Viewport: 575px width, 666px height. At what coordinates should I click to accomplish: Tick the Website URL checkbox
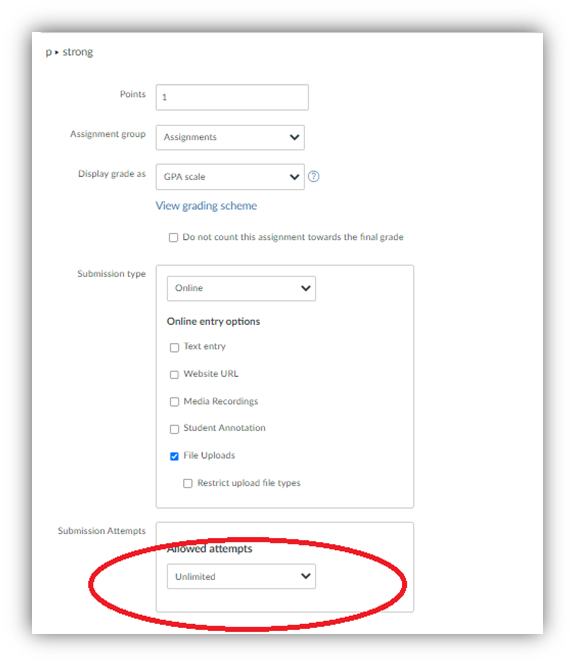pyautogui.click(x=174, y=375)
